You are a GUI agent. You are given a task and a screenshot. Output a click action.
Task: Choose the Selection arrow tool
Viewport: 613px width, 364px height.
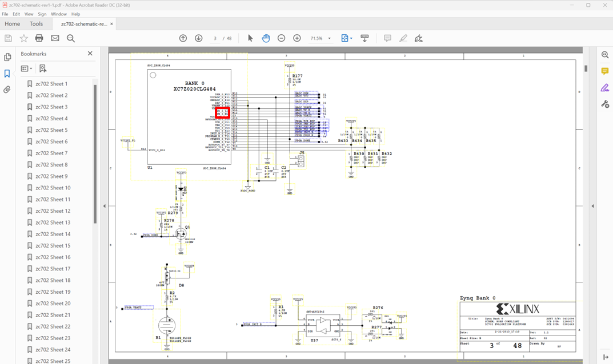[250, 38]
